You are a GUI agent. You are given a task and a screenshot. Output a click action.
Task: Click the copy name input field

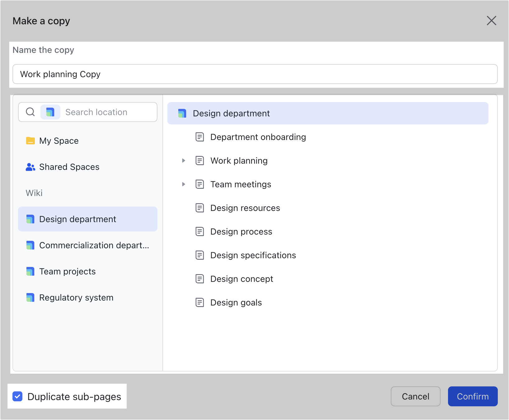(x=254, y=74)
